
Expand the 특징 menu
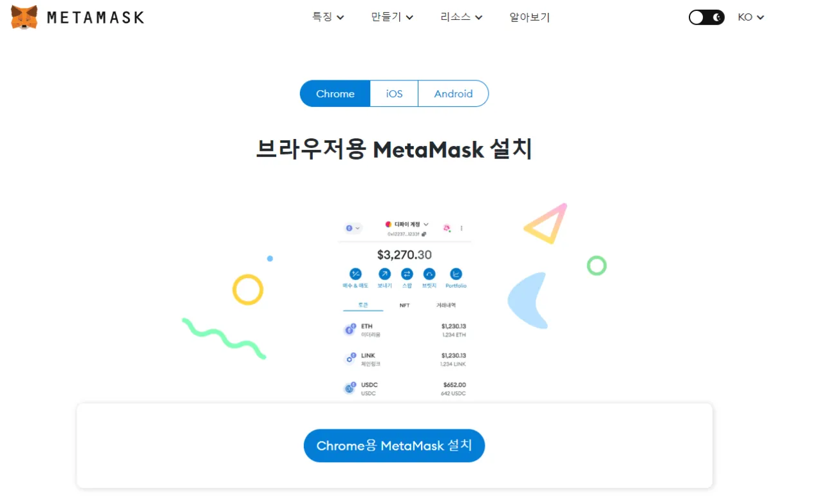point(328,17)
